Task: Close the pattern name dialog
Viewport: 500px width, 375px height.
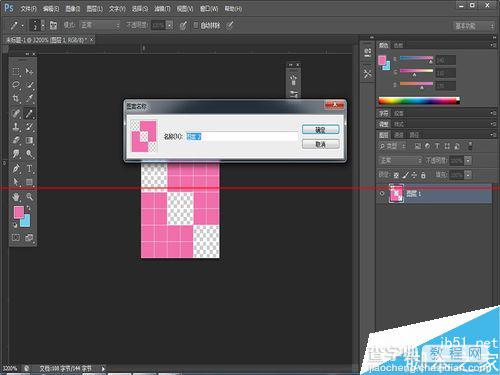Action: (334, 105)
